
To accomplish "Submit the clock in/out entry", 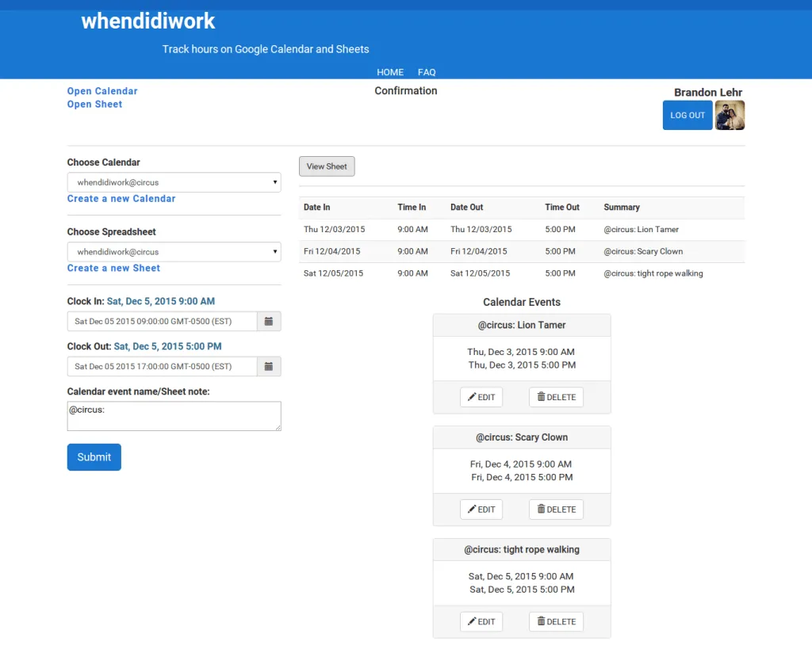I will coord(94,457).
